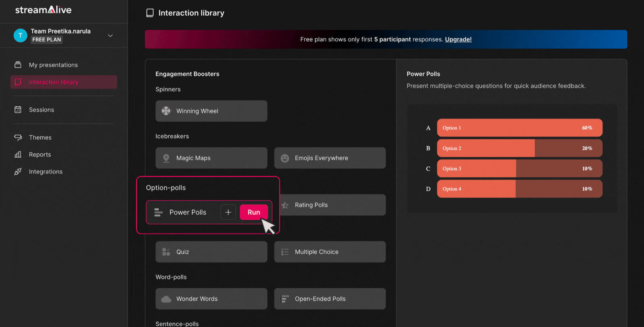Click the Wonder Words cloud icon

pos(166,299)
